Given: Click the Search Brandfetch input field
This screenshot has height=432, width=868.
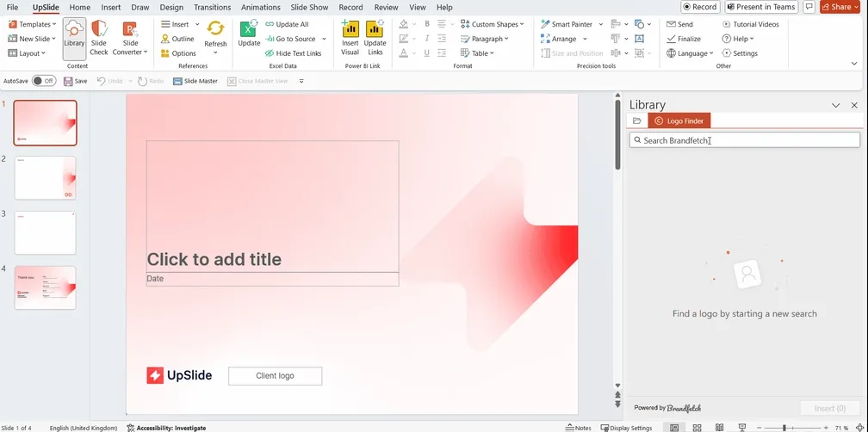Looking at the screenshot, I should click(x=745, y=140).
